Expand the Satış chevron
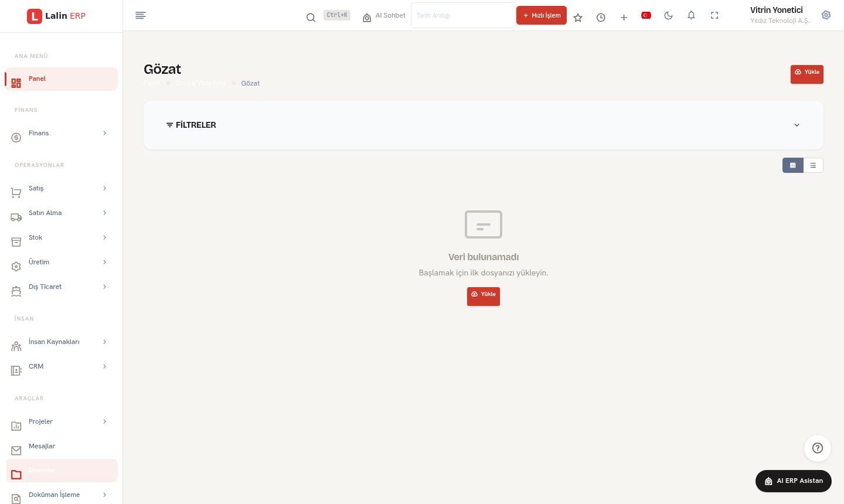Screen dimensions: 844x504 [105, 188]
